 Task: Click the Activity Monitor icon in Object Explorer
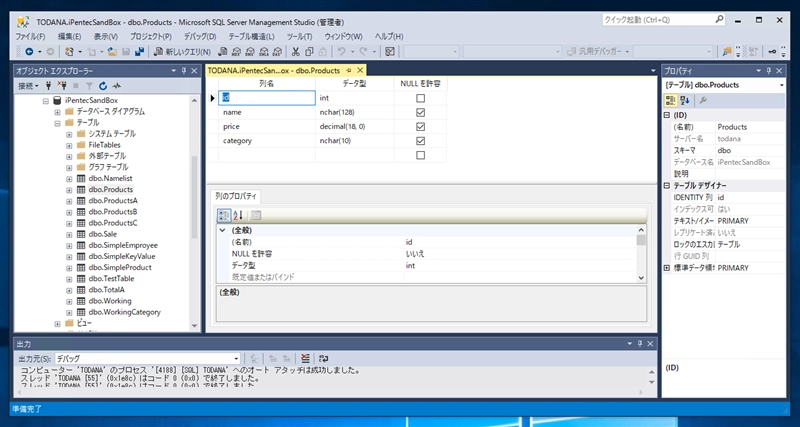pos(117,86)
